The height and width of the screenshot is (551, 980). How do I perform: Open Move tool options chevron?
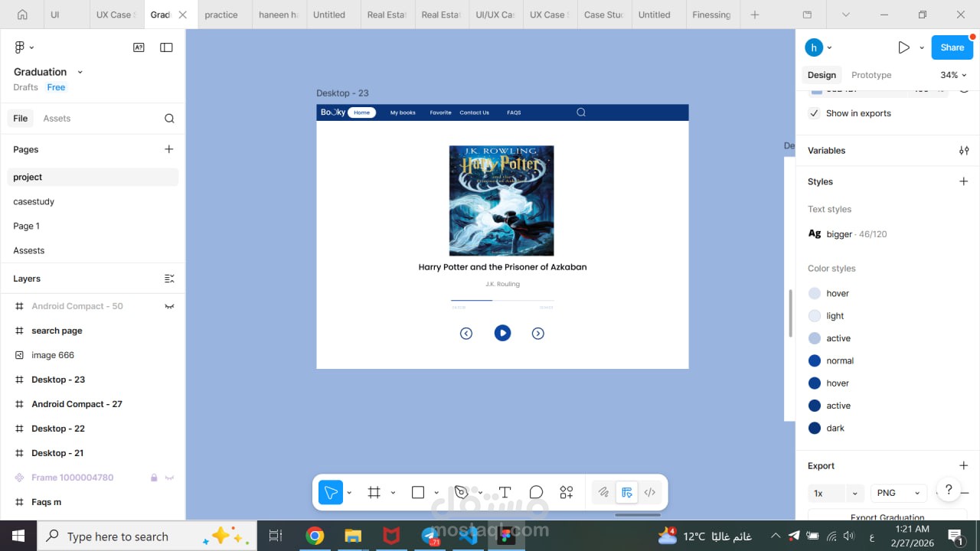[349, 493]
